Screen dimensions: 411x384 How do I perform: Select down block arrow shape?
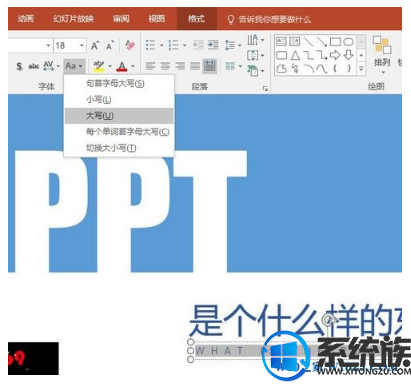(348, 55)
